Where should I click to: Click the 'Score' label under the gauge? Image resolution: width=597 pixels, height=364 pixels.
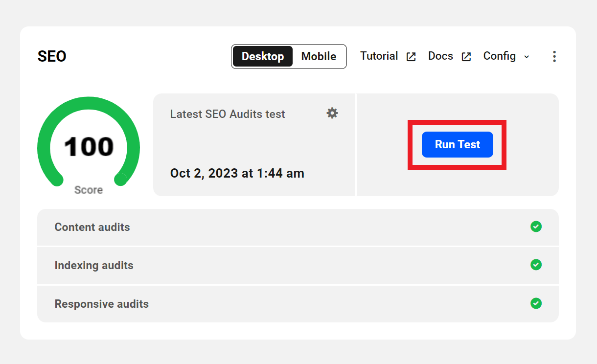pos(89,190)
